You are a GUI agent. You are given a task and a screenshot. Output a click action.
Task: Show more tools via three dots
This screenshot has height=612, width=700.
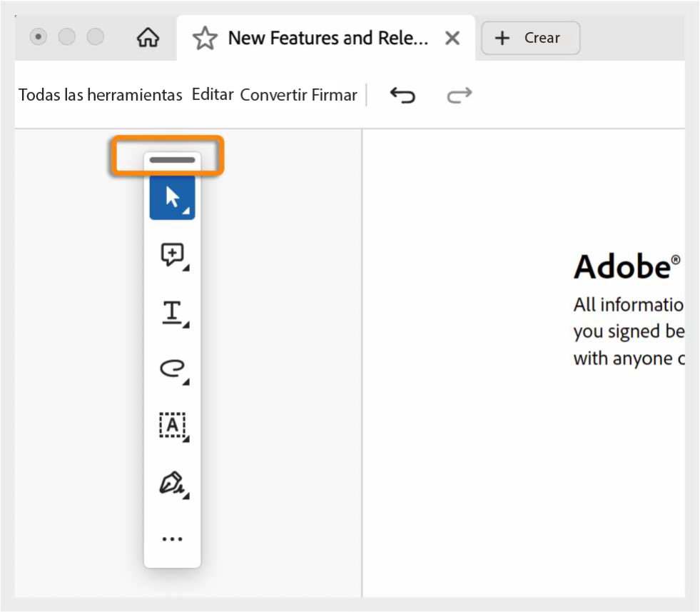[172, 539]
